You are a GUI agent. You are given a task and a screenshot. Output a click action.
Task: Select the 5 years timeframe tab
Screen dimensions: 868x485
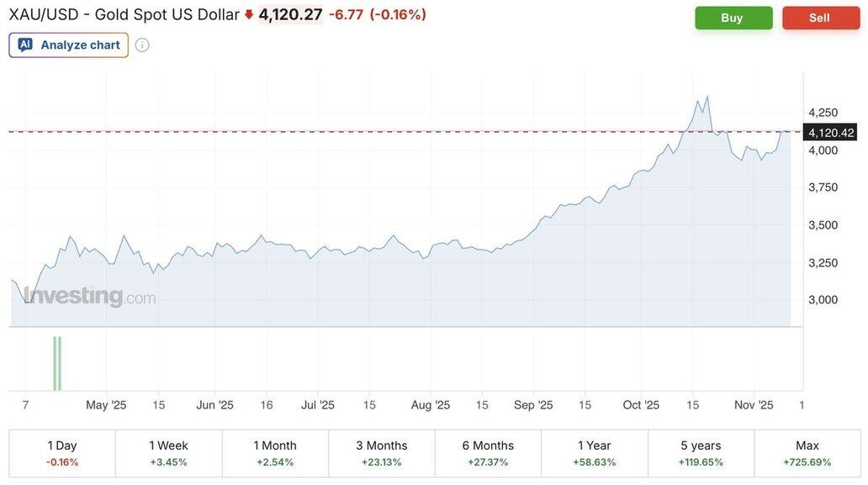[701, 453]
